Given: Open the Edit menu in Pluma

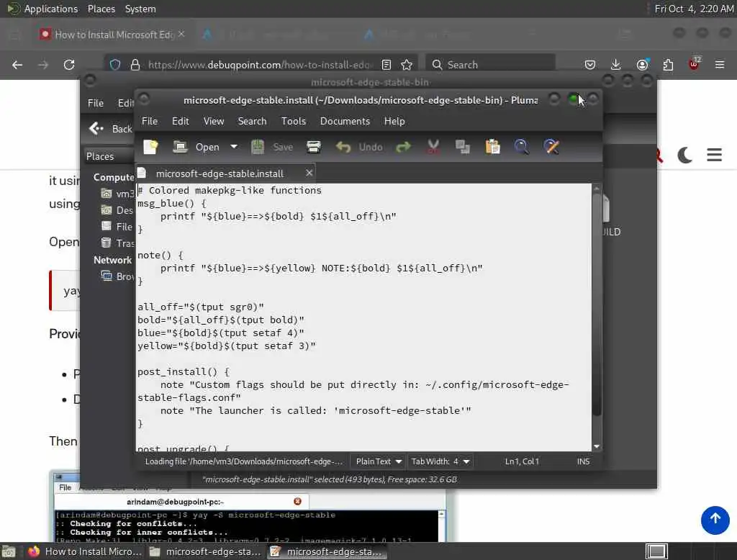Looking at the screenshot, I should (181, 122).
